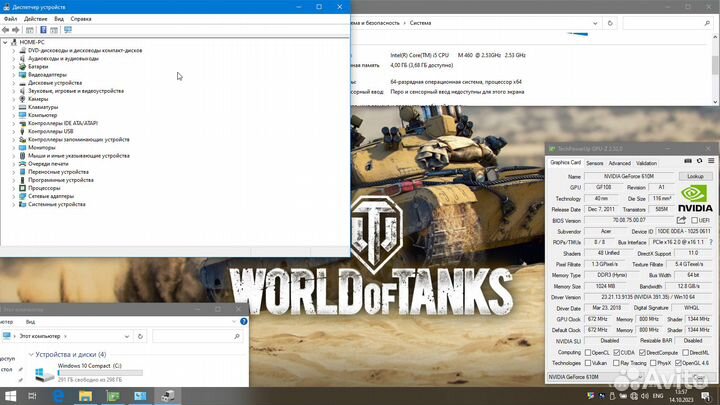
Task: Click the Windows Start button
Action: pos(9,397)
